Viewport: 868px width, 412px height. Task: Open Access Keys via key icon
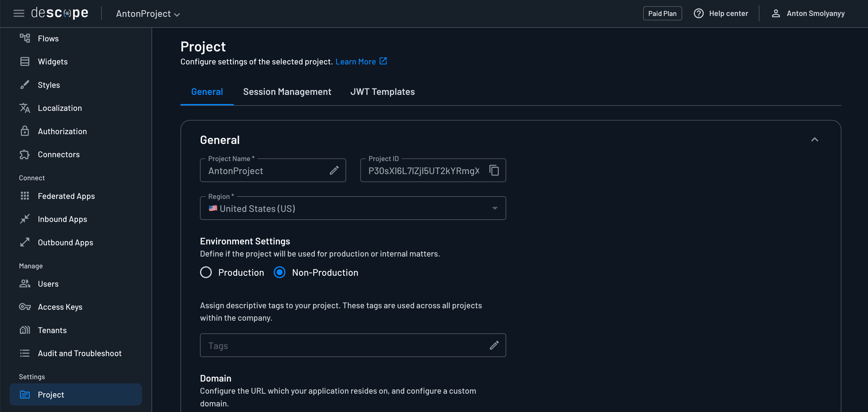[25, 307]
